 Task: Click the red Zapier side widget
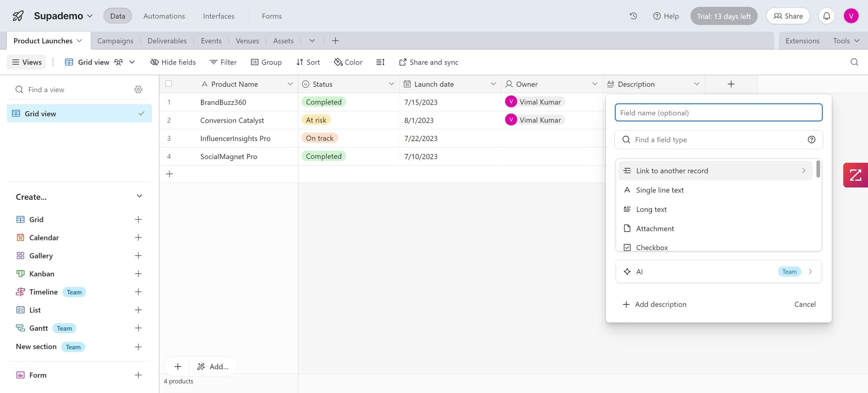(x=855, y=175)
